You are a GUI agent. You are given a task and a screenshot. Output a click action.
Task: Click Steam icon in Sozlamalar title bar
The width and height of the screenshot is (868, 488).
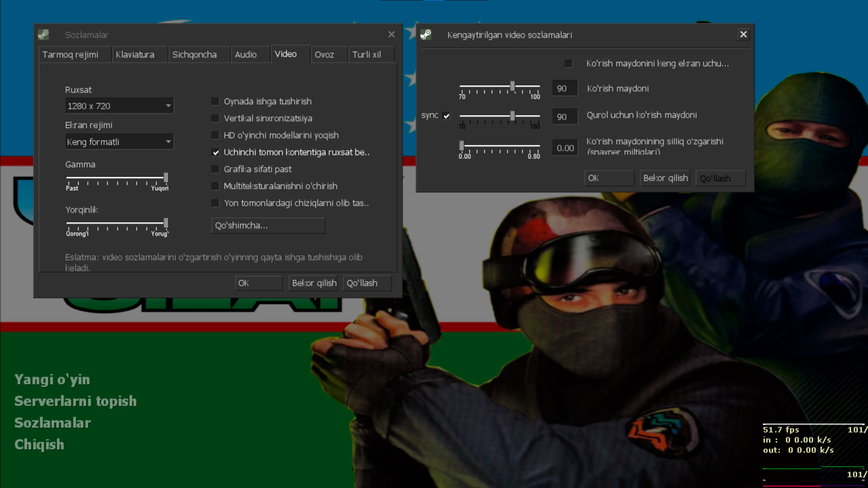click(43, 34)
